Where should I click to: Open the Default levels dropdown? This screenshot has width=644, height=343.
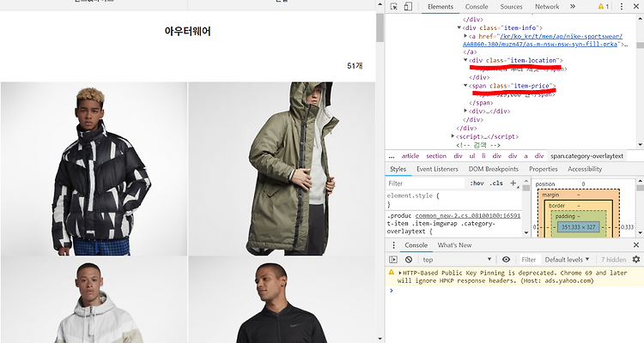pyautogui.click(x=567, y=259)
